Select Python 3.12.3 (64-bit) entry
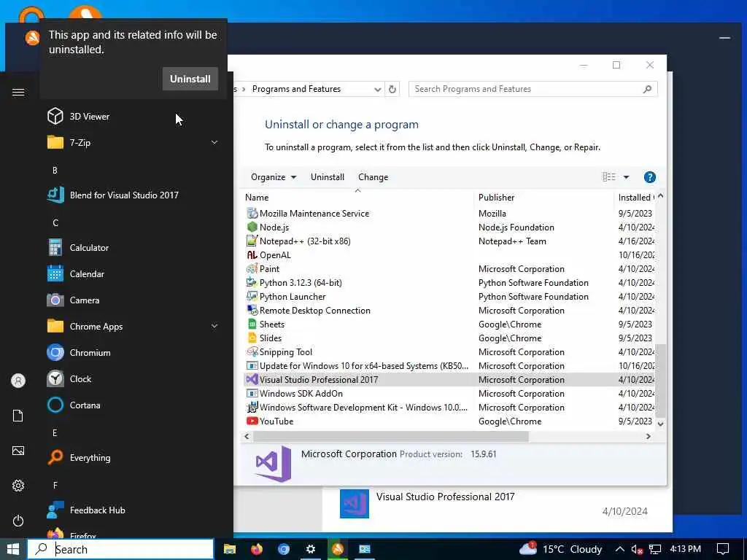 tap(449, 282)
